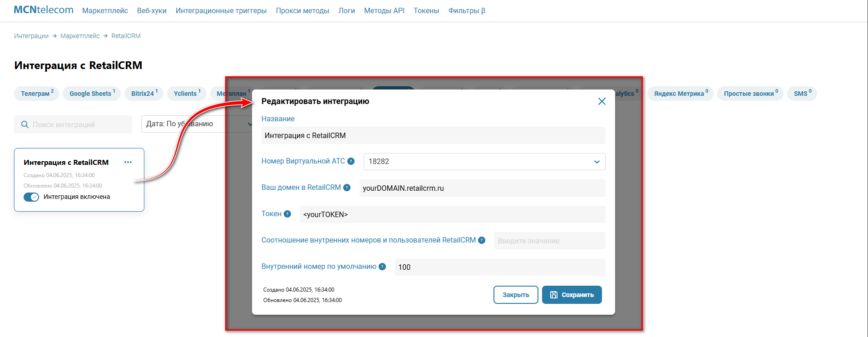Select the Телеграм integration tab

37,94
